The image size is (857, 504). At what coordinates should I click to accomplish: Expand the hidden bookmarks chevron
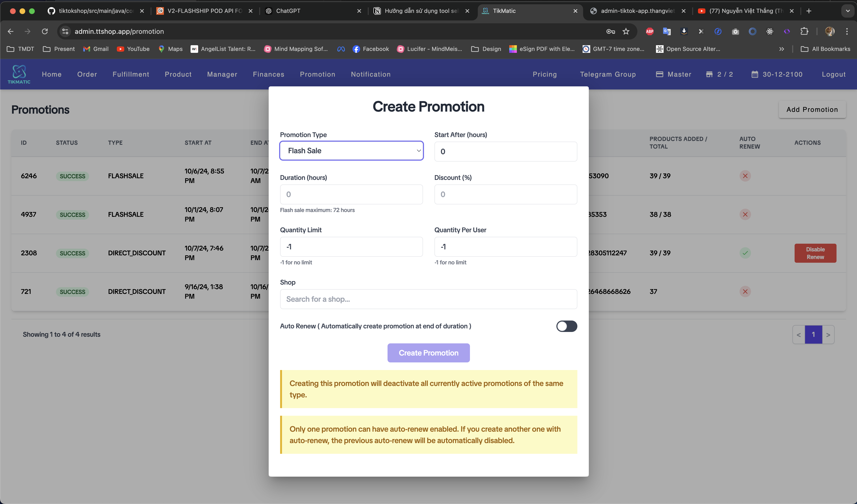coord(781,49)
